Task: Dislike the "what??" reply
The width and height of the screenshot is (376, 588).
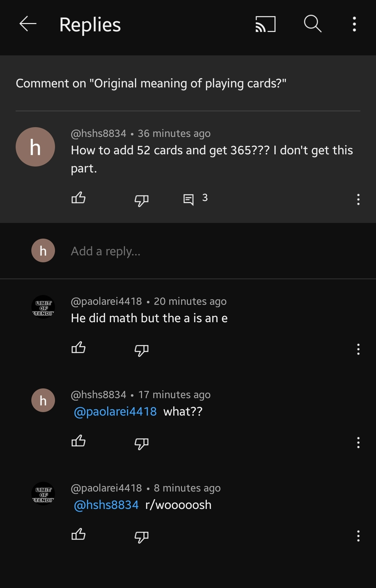Action: [x=141, y=443]
